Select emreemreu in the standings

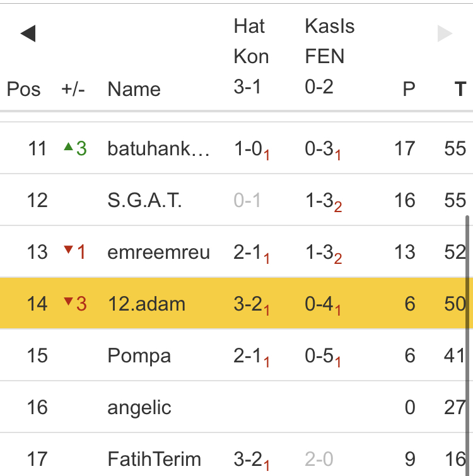pyautogui.click(x=158, y=252)
